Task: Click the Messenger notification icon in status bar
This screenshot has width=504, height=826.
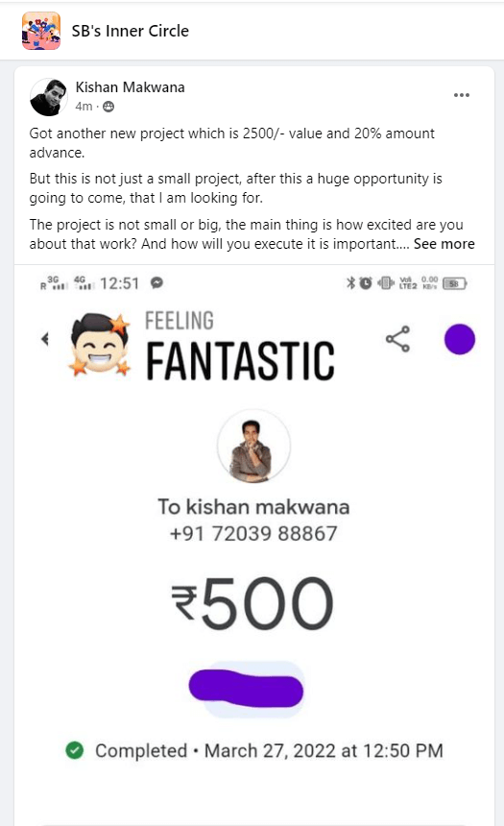Action: [156, 283]
